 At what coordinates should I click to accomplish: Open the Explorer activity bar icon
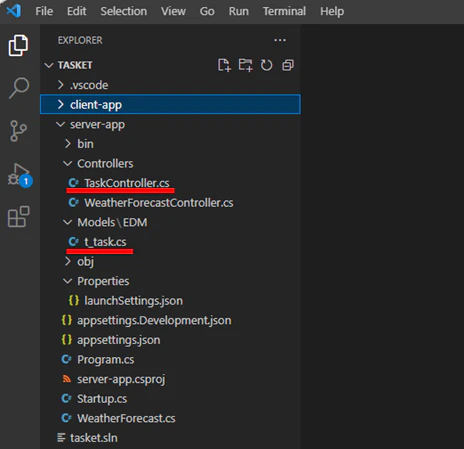coord(18,45)
